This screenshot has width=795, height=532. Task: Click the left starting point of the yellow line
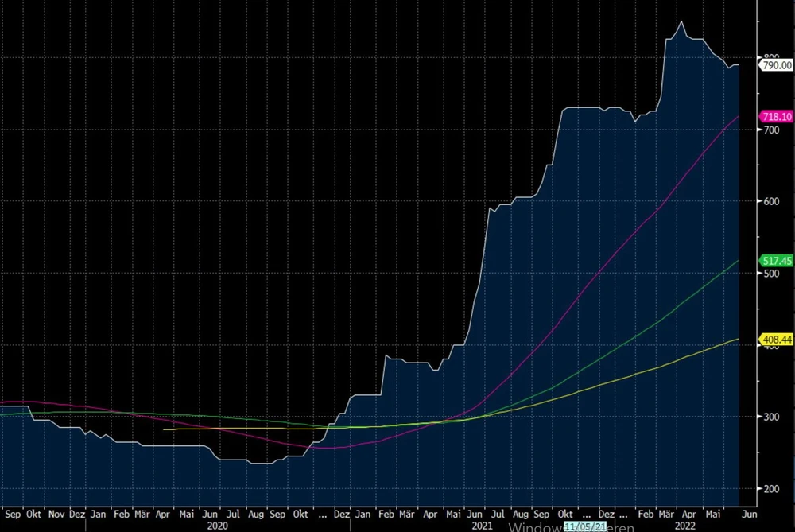click(163, 429)
